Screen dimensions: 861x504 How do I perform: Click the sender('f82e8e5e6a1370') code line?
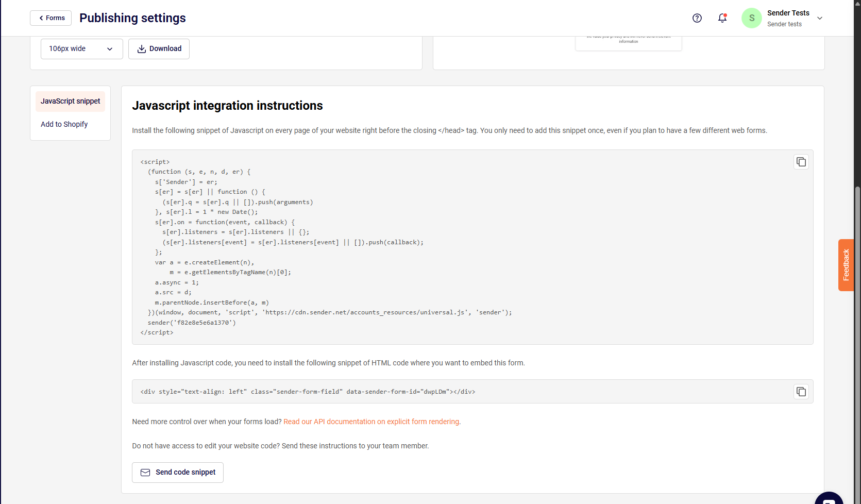(x=192, y=323)
